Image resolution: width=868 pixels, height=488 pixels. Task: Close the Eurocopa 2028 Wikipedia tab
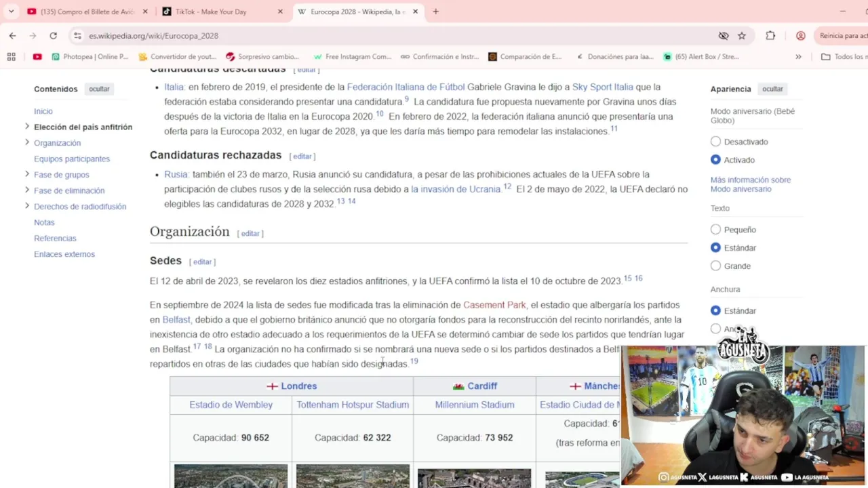point(416,12)
